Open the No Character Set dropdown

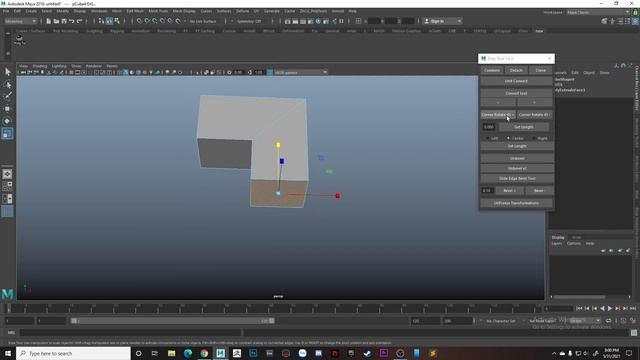coord(501,321)
